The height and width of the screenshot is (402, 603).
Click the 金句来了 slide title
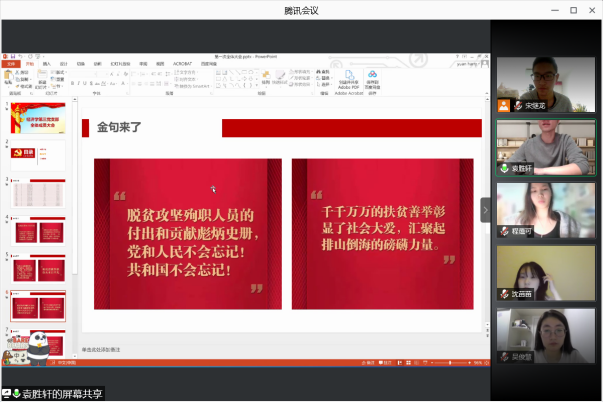point(119,128)
